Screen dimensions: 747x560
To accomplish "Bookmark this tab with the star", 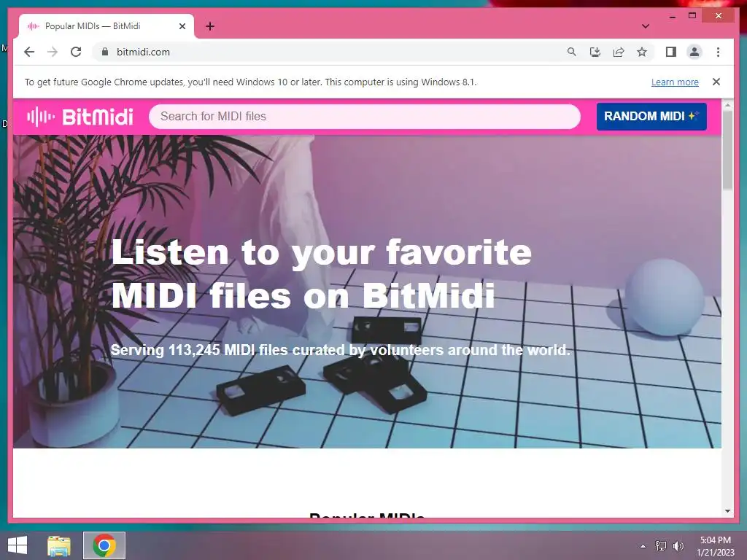I will click(x=642, y=52).
